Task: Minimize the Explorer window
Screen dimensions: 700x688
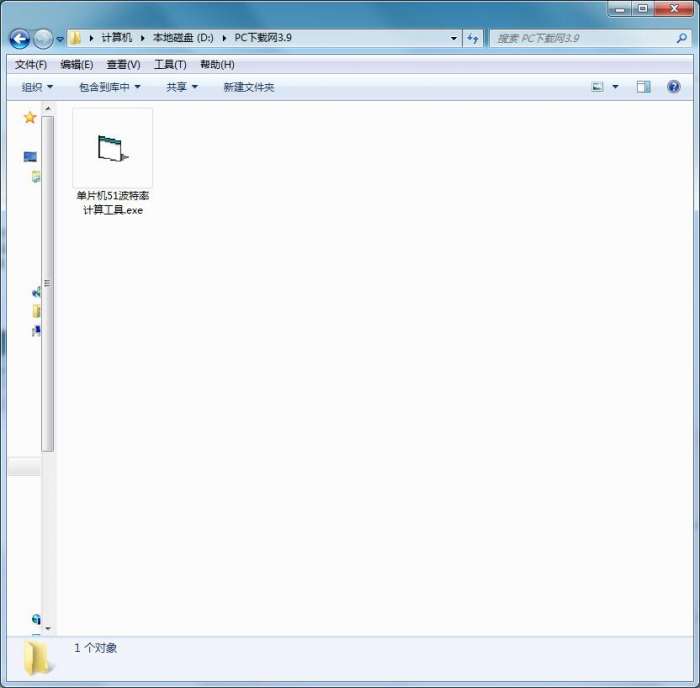Action: coord(621,9)
